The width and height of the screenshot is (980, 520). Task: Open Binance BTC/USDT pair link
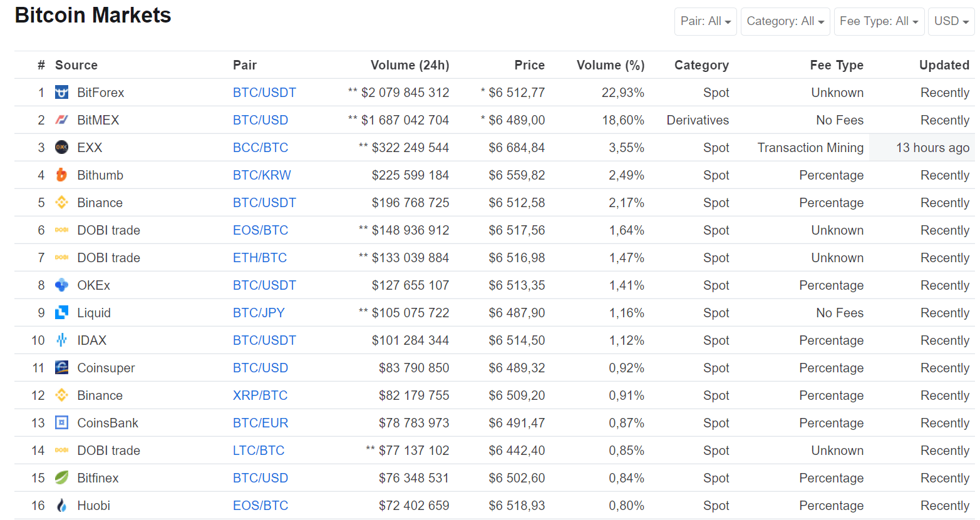tap(264, 203)
